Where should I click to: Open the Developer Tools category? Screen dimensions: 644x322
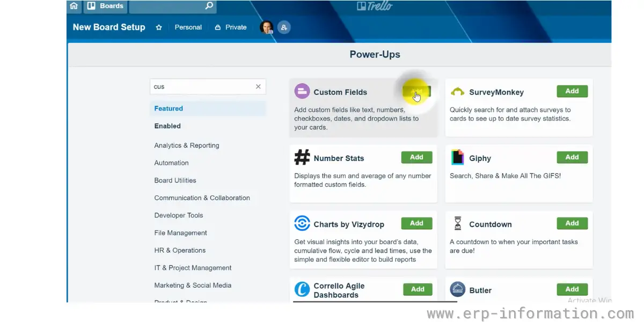[179, 215]
